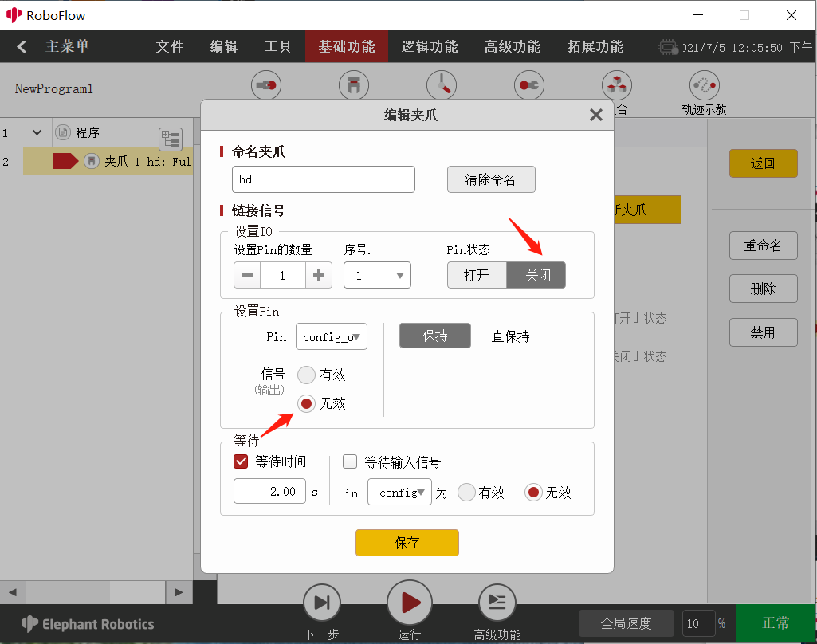The height and width of the screenshot is (644, 817).
Task: Switch to the 拓展功能 tab
Action: pyautogui.click(x=595, y=47)
